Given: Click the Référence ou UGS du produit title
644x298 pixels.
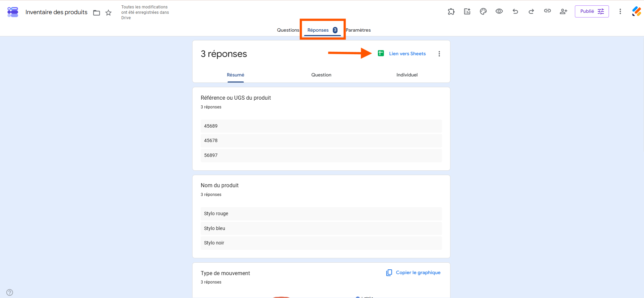Looking at the screenshot, I should (236, 98).
